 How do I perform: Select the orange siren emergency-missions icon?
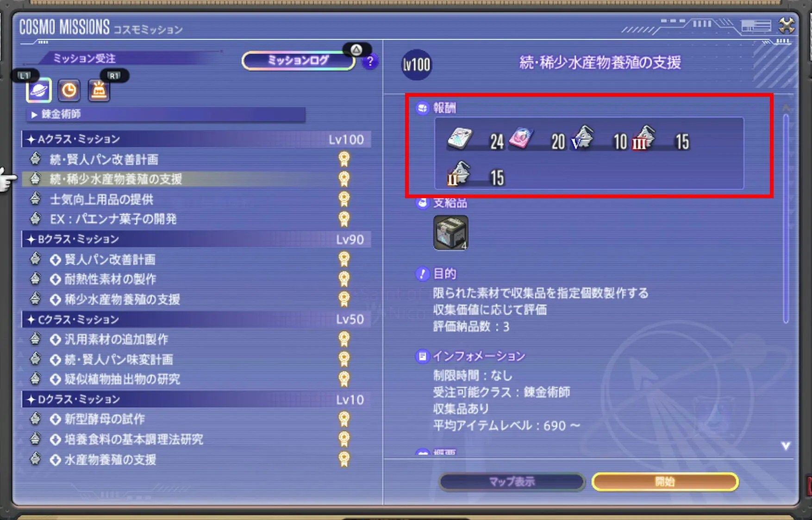[99, 90]
